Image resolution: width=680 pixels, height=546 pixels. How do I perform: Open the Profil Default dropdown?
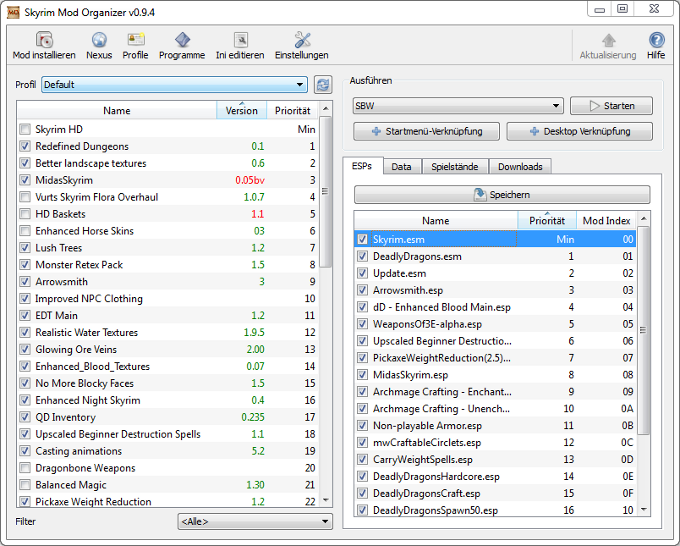(x=174, y=85)
